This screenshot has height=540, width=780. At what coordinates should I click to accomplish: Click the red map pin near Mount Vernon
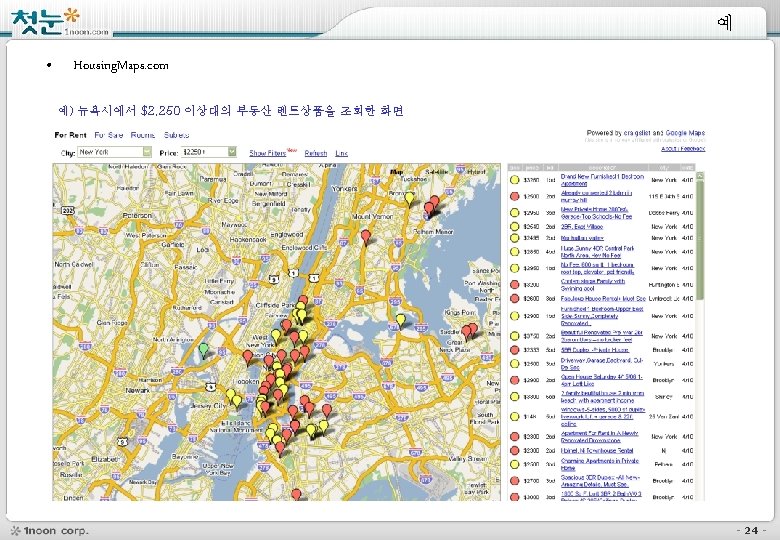pos(366,237)
